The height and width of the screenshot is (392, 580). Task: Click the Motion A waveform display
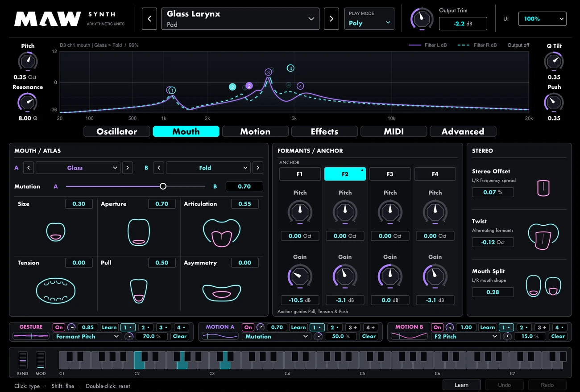tap(220, 336)
